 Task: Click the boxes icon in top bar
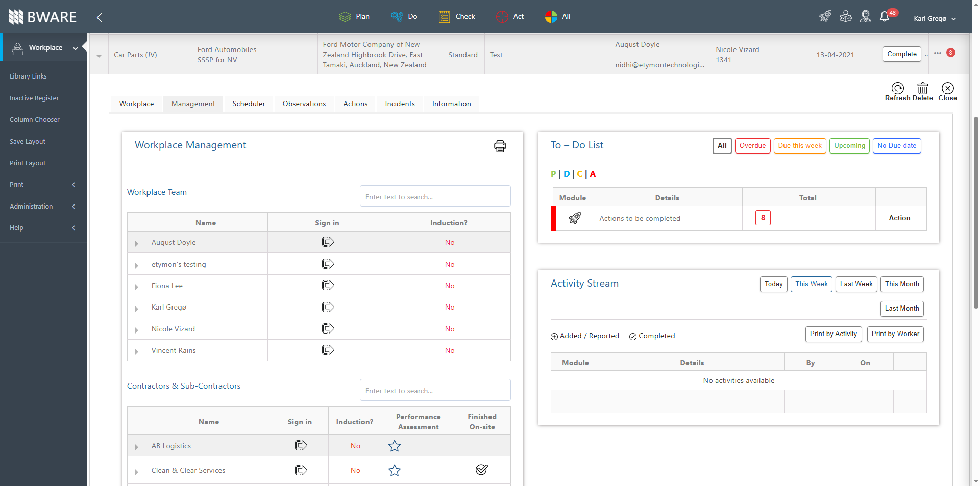pos(846,16)
